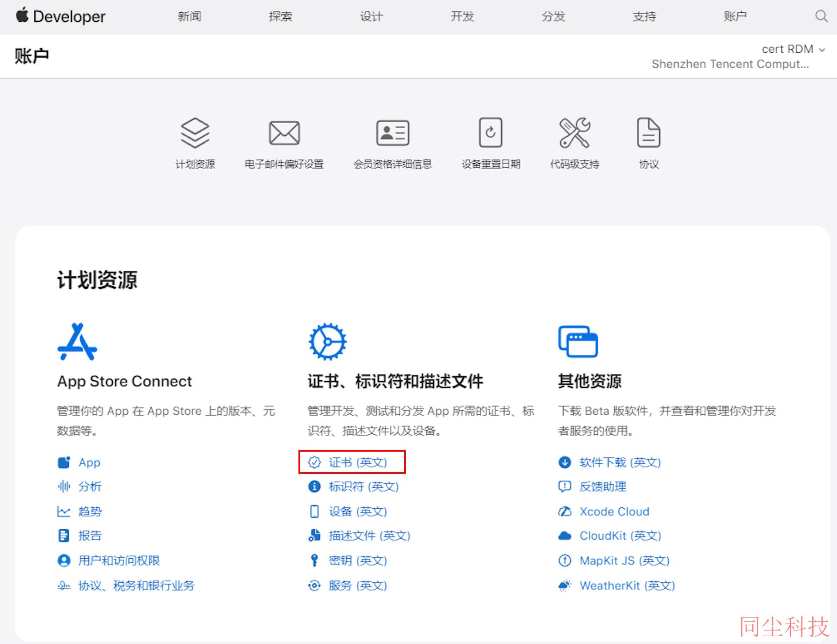Click the 代码级支持 tools icon

coord(575,132)
